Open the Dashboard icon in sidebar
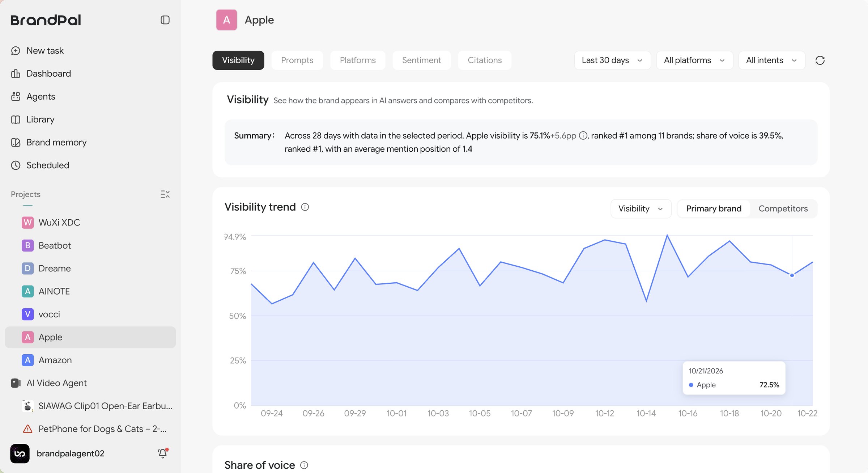This screenshot has width=868, height=473. (x=16, y=73)
